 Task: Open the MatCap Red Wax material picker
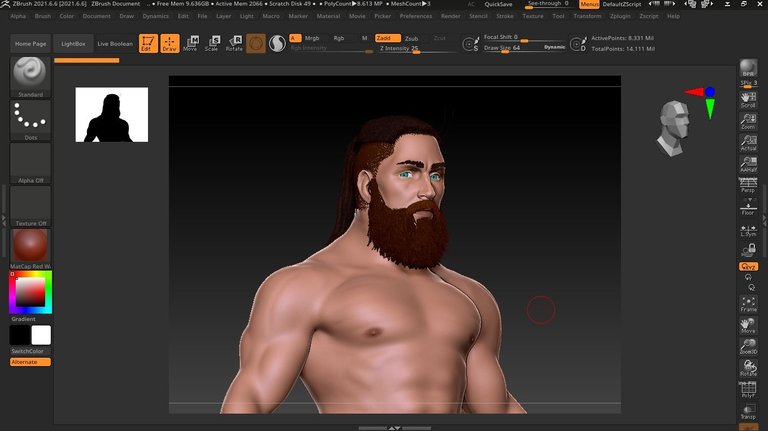(x=30, y=249)
